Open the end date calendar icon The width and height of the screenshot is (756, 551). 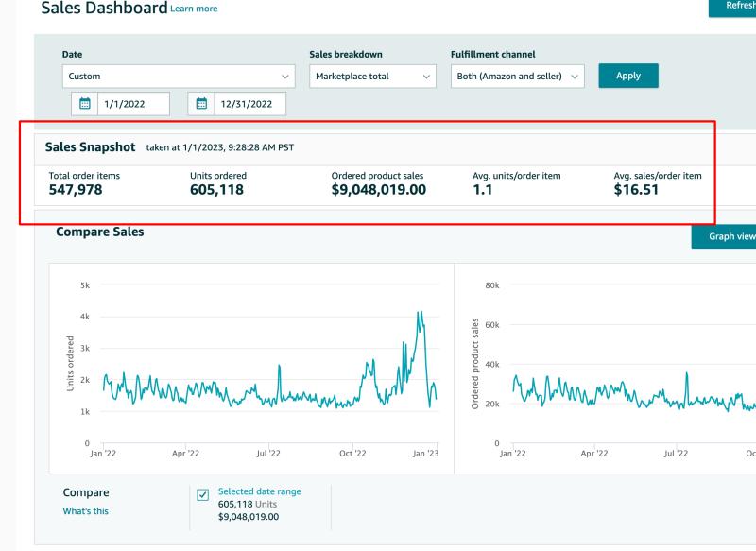coord(201,104)
